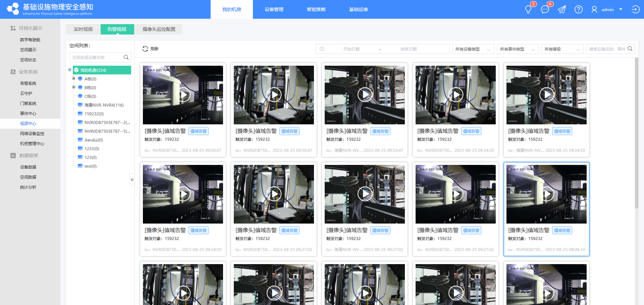
Task: Play the 海康NVR video dated 09:27:02
Action: tap(365, 194)
